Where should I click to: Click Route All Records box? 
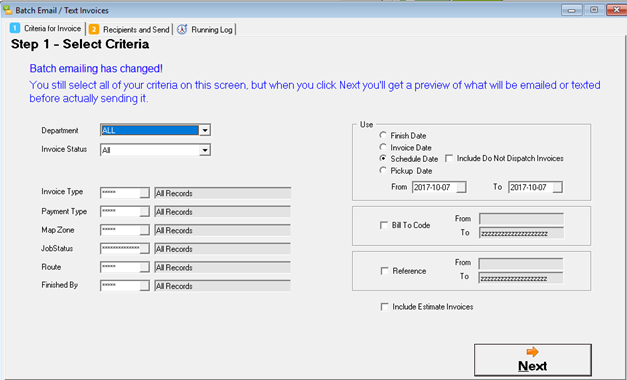point(223,268)
